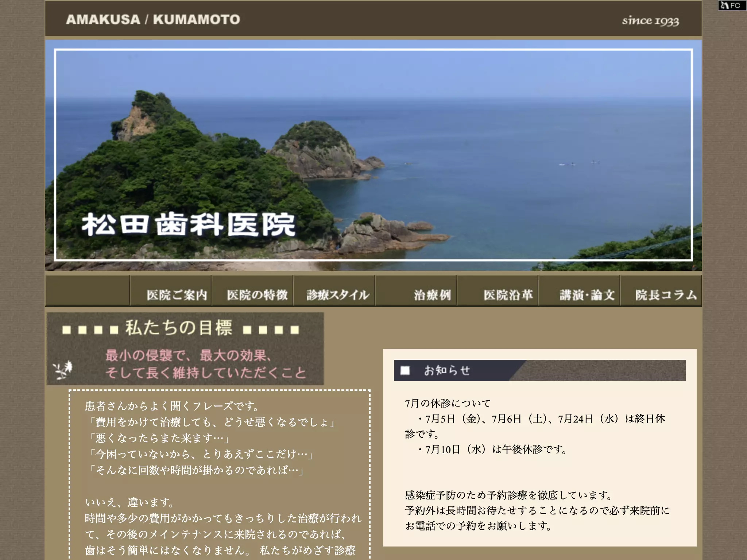Screen dimensions: 747x560
Task: Click the AMAKUSA / KUMAMOTO header title
Action: click(x=153, y=19)
